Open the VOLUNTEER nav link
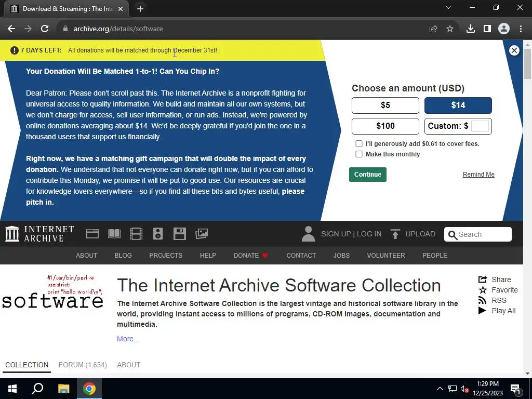Screen dimensions: 532x399 coord(386,256)
